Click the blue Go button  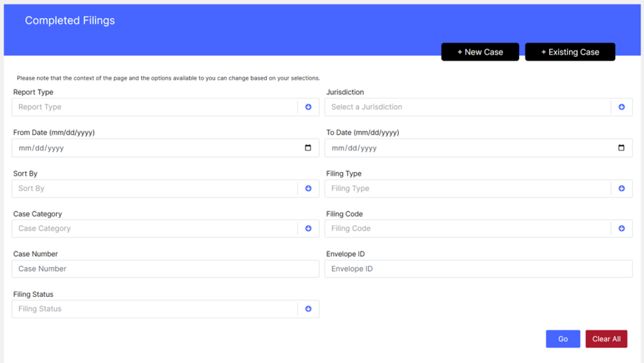pos(563,339)
